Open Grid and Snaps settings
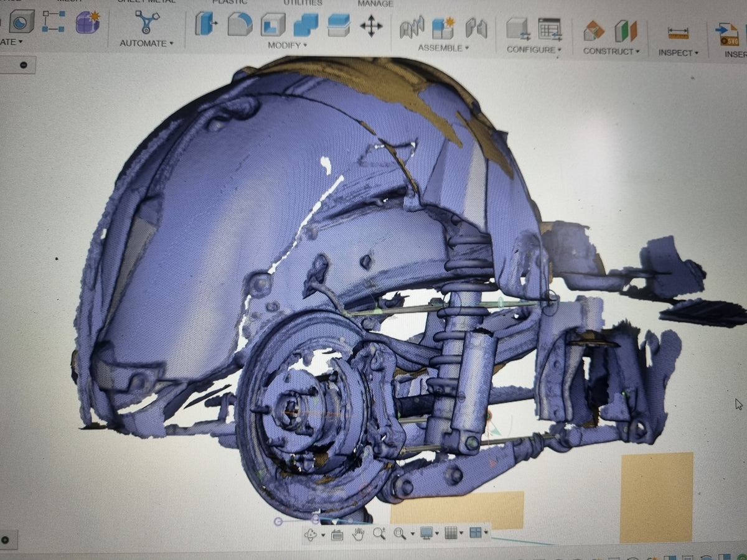The height and width of the screenshot is (560, 747). pyautogui.click(x=454, y=533)
